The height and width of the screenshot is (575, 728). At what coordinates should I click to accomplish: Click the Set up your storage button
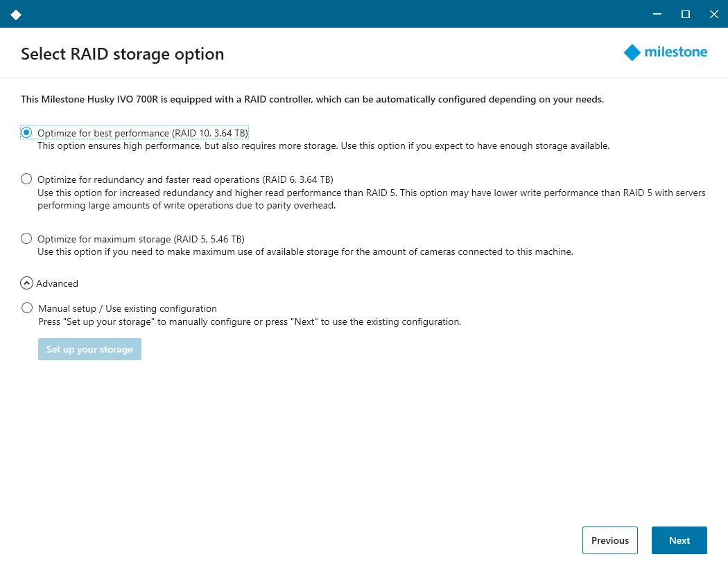(x=89, y=349)
